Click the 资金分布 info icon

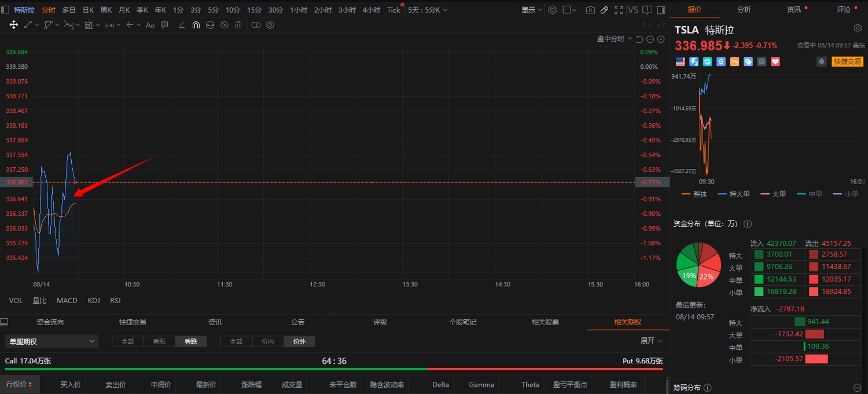(x=747, y=224)
